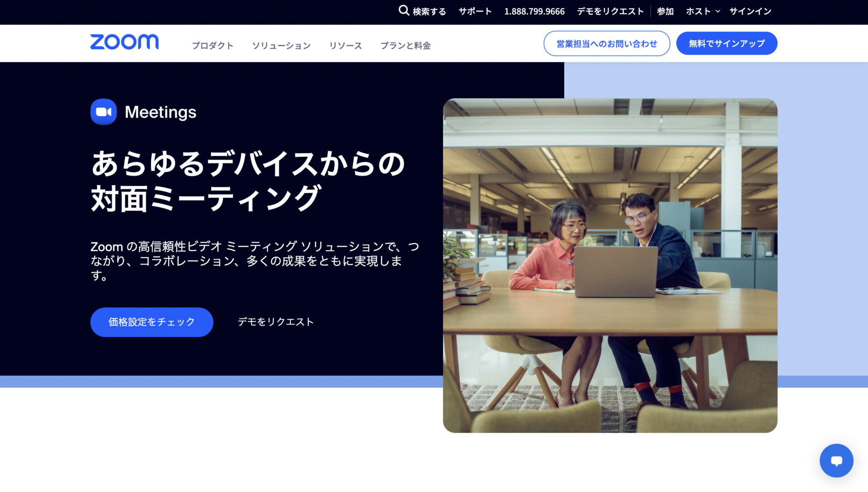This screenshot has width=868, height=492.
Task: Open the ソリューション menu
Action: (281, 45)
